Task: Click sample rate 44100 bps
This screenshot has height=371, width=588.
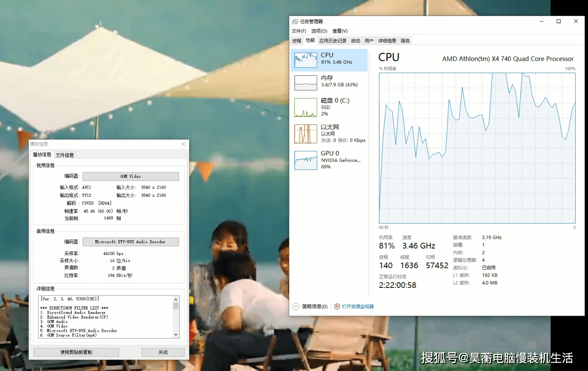Action: pos(113,254)
